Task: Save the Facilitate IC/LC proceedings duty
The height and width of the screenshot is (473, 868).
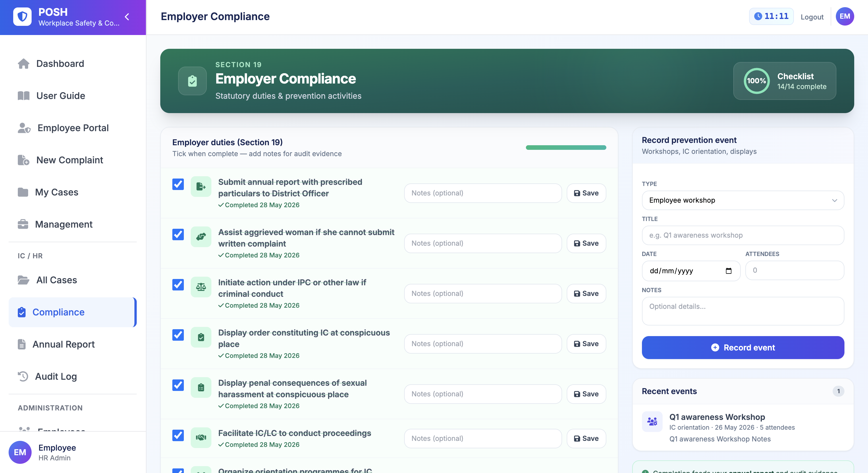Action: (586, 438)
